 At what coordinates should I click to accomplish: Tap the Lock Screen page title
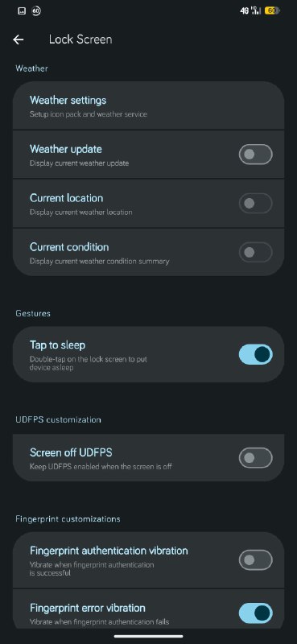pos(80,39)
